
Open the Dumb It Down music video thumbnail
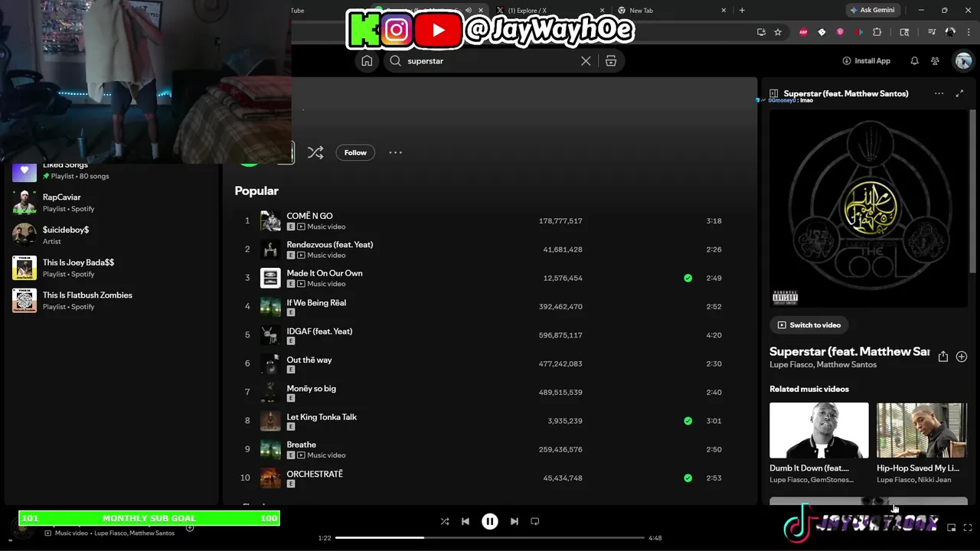(819, 430)
